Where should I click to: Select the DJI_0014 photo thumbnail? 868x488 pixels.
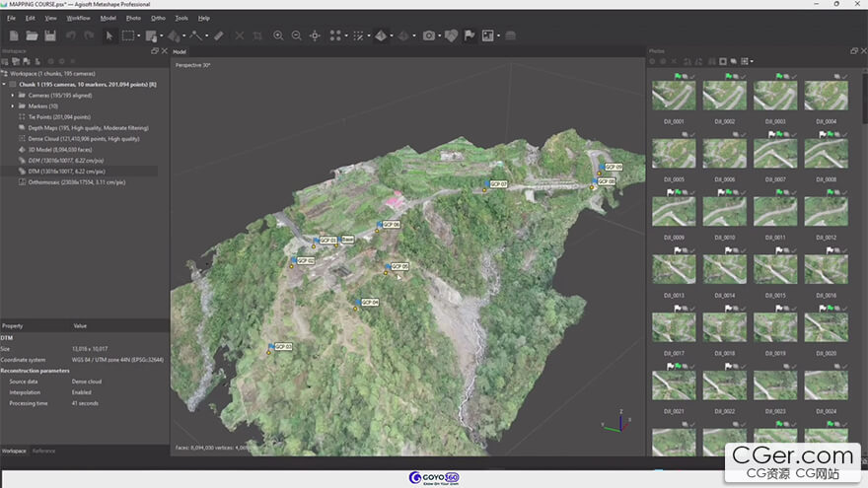click(x=725, y=269)
